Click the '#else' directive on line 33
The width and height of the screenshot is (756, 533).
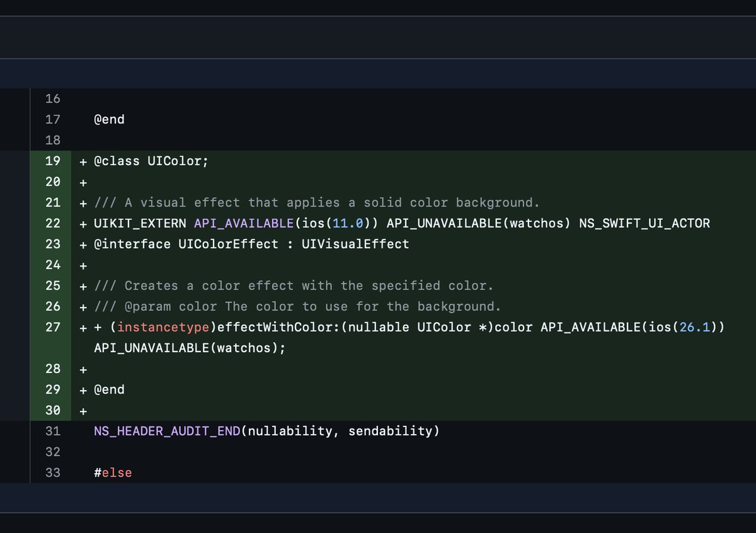coord(113,473)
